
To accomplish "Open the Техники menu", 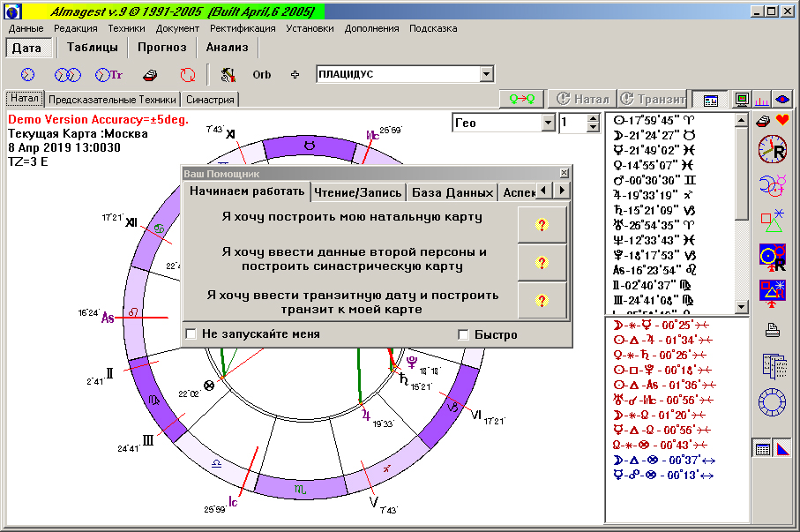I will tap(126, 28).
